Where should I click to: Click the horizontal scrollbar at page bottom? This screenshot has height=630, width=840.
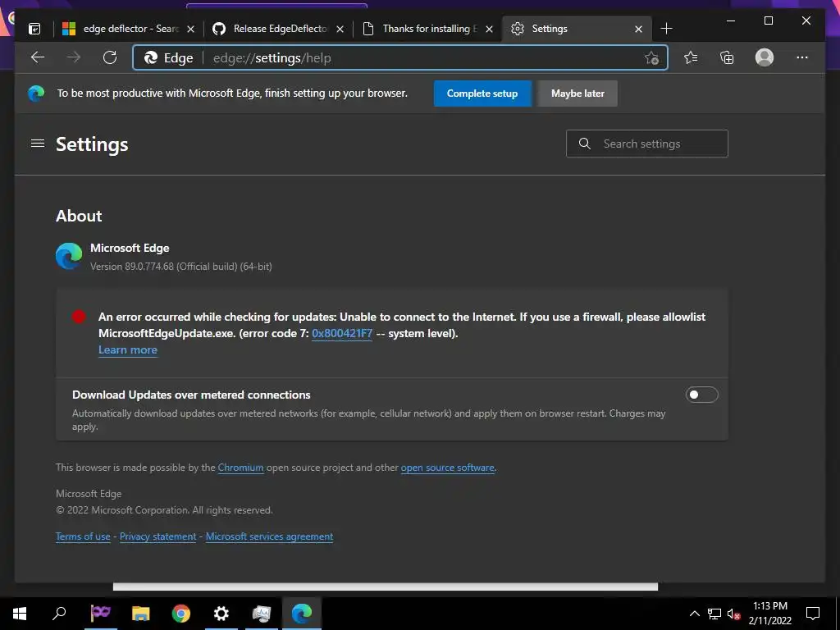tap(386, 587)
